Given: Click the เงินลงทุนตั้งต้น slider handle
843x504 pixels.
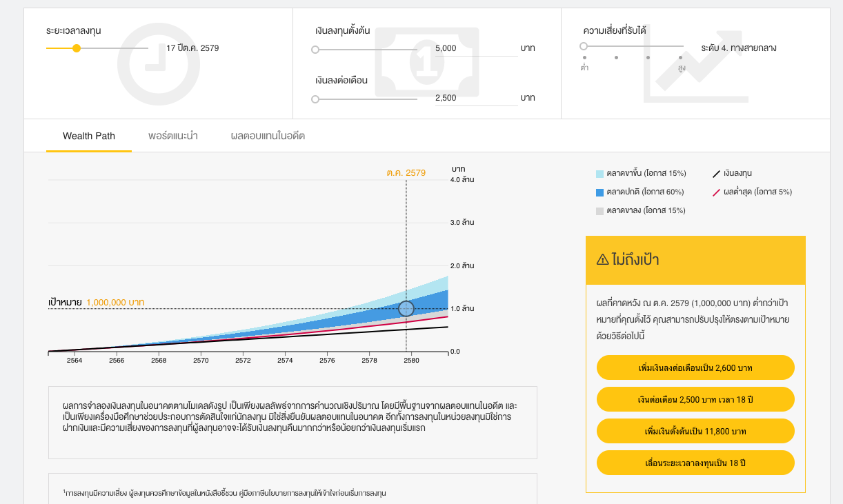Looking at the screenshot, I should 315,50.
